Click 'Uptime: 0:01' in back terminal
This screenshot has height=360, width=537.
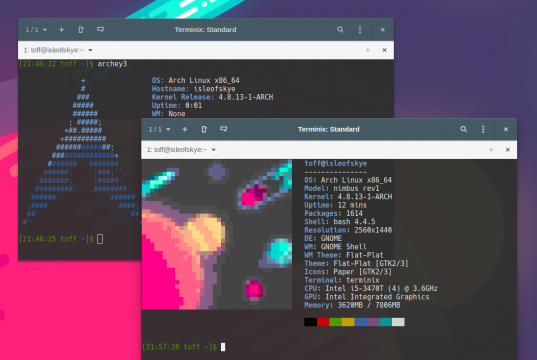tap(177, 105)
